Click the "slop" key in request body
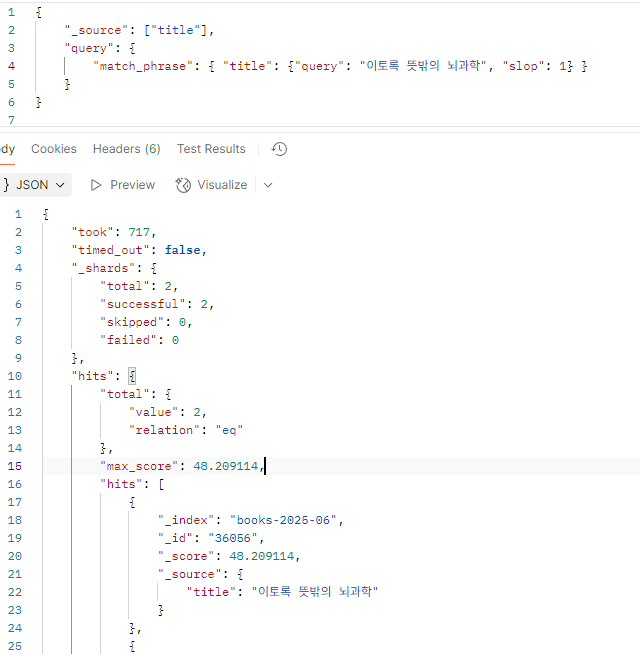 pos(523,66)
